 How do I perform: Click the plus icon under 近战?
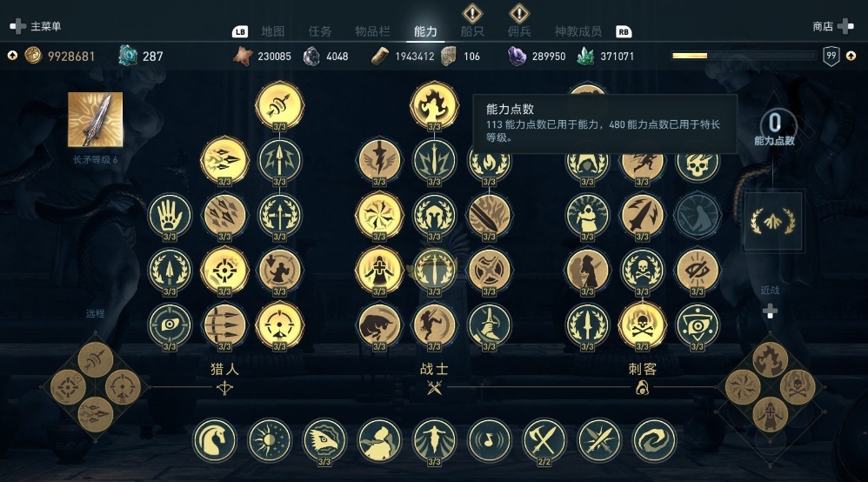[x=770, y=311]
